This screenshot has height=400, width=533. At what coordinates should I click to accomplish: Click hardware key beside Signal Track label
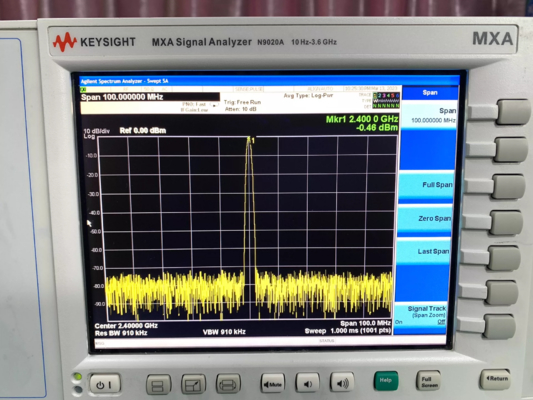click(x=500, y=326)
